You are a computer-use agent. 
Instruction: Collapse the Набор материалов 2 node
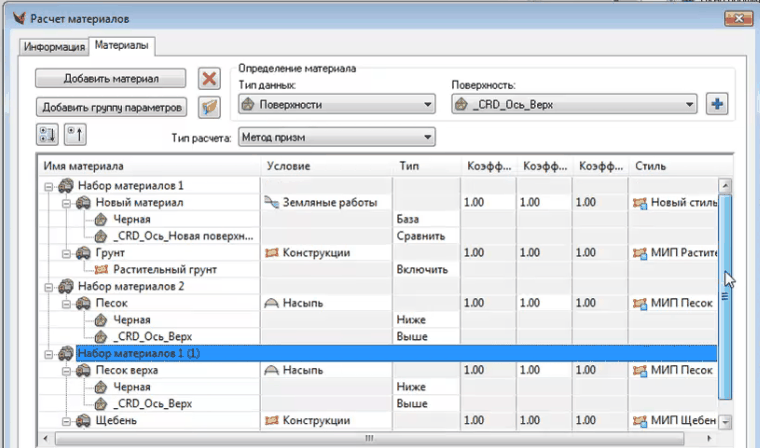pos(48,286)
